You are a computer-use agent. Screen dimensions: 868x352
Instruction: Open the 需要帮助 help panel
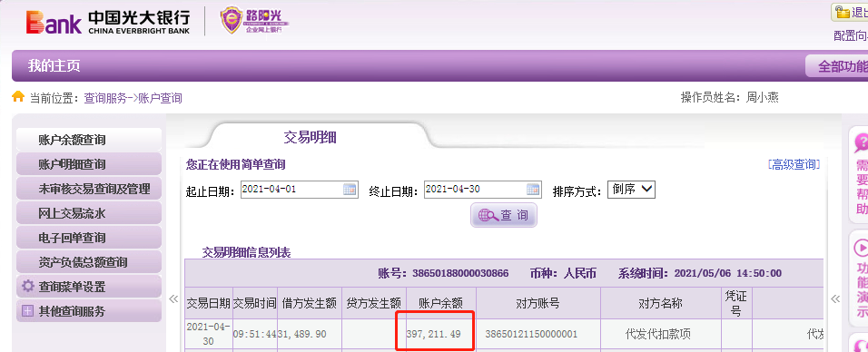tap(860, 175)
